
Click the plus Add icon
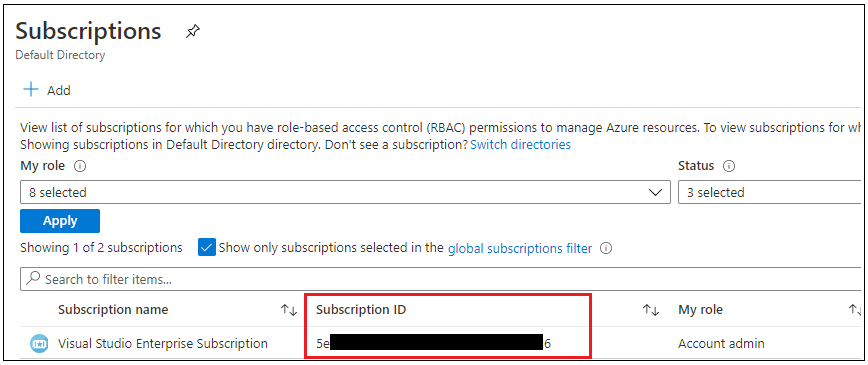point(30,90)
